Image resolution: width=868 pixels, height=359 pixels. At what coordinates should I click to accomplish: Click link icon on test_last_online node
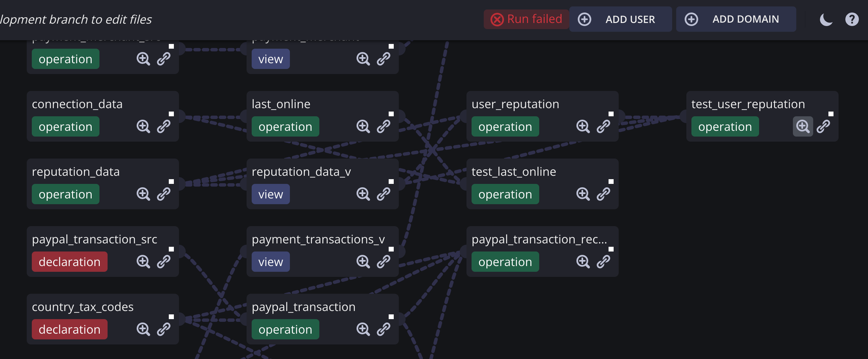603,194
